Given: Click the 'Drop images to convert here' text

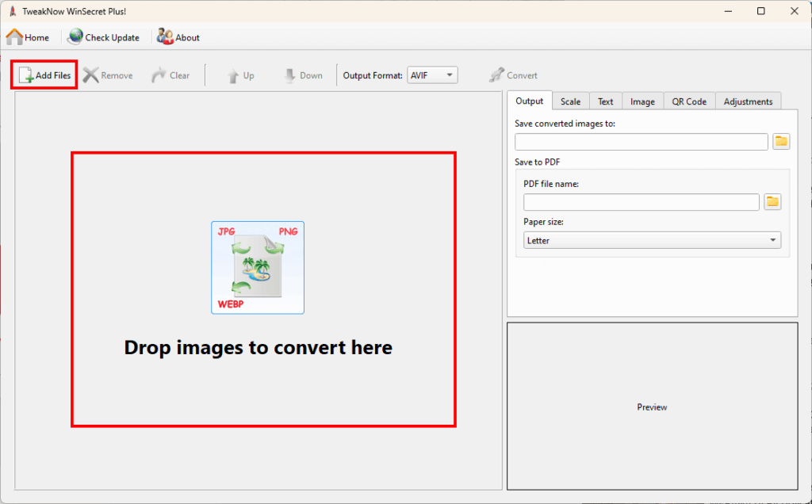Looking at the screenshot, I should coord(258,347).
